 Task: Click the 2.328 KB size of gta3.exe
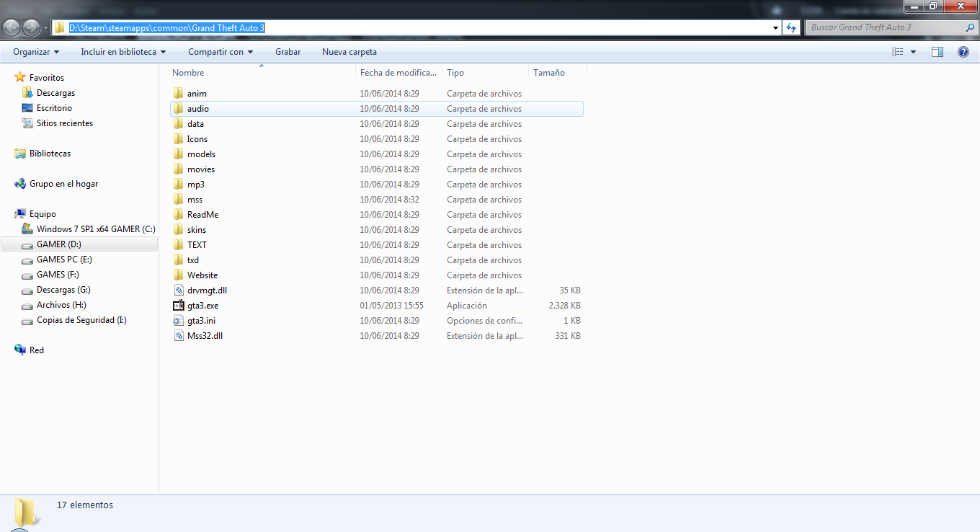tap(564, 306)
